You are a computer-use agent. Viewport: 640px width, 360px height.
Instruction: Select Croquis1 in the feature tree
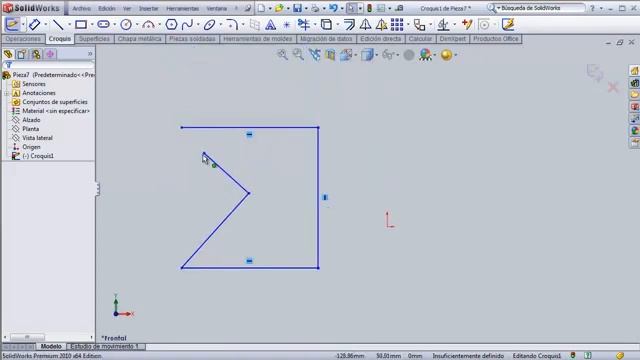tap(38, 156)
